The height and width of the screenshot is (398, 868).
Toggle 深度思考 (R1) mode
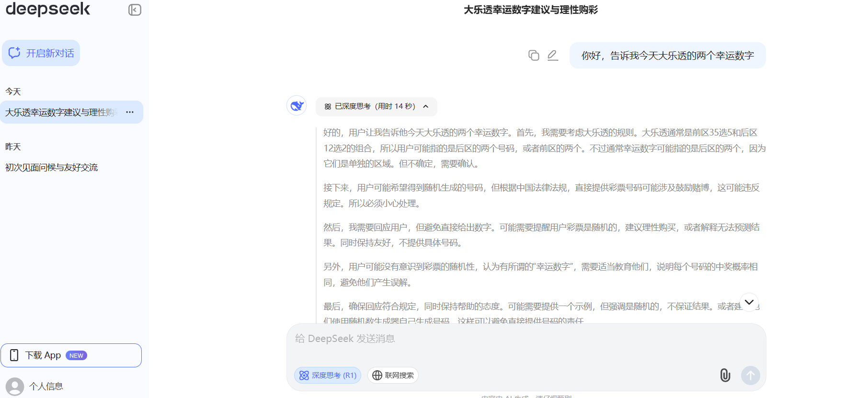tap(328, 375)
